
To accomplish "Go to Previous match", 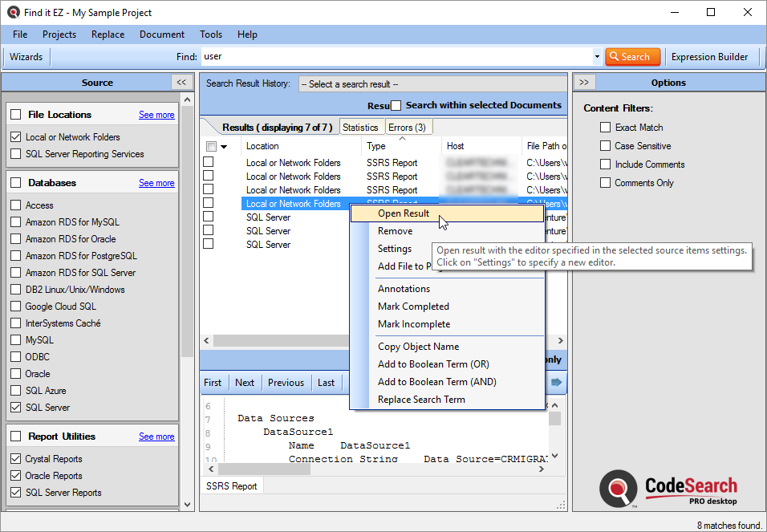I will tap(286, 383).
